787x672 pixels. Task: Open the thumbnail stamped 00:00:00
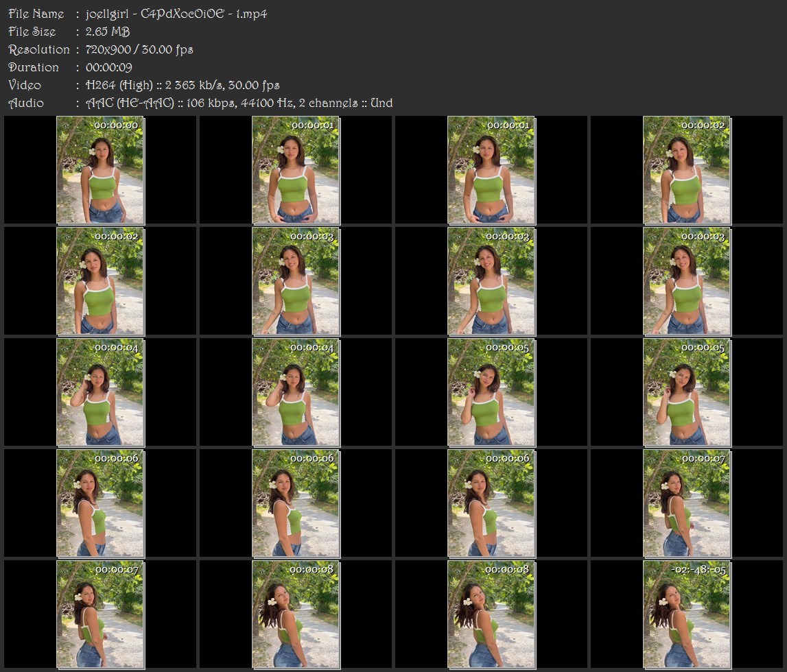coord(100,170)
